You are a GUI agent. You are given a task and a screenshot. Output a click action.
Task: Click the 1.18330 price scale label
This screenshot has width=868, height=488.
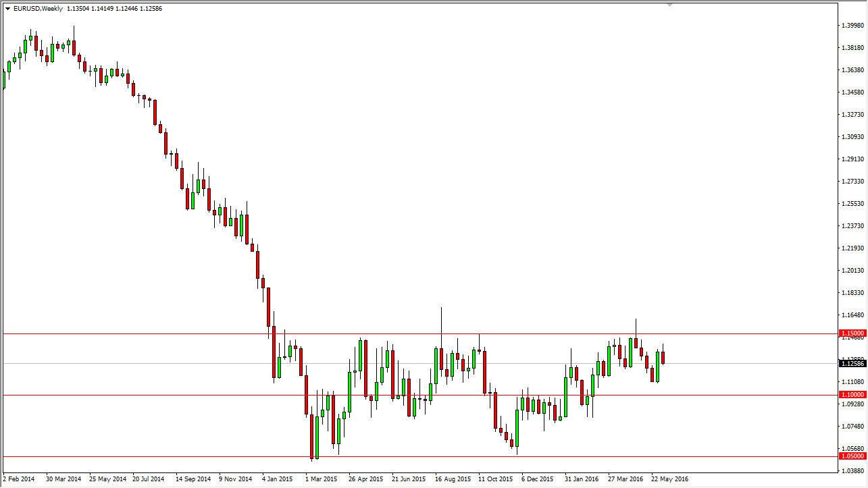click(853, 293)
